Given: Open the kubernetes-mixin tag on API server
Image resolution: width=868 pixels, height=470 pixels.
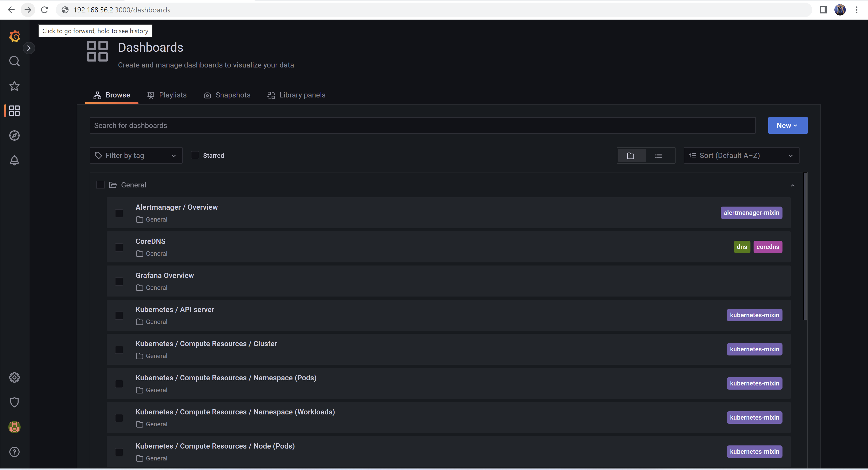Looking at the screenshot, I should (754, 315).
